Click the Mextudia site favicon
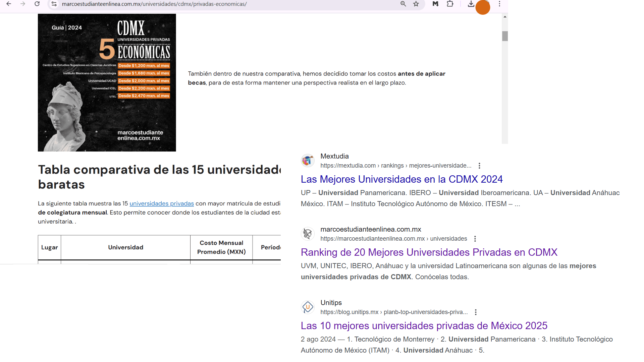This screenshot has height=362, width=644. tap(308, 161)
